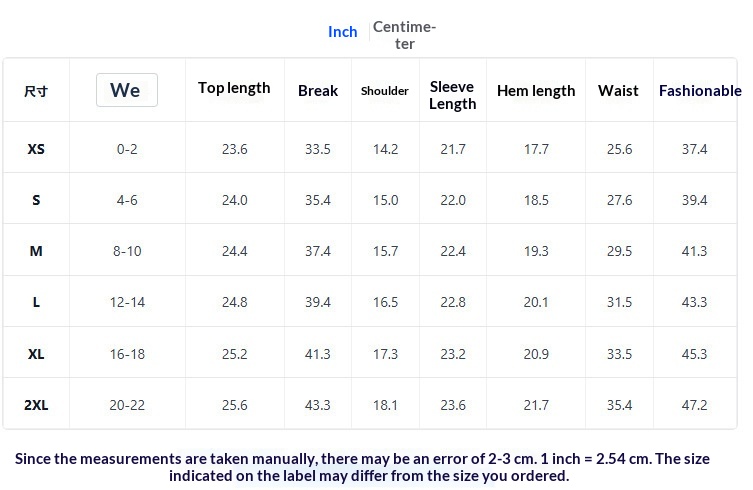
Task: Click the Break column header
Action: click(318, 91)
